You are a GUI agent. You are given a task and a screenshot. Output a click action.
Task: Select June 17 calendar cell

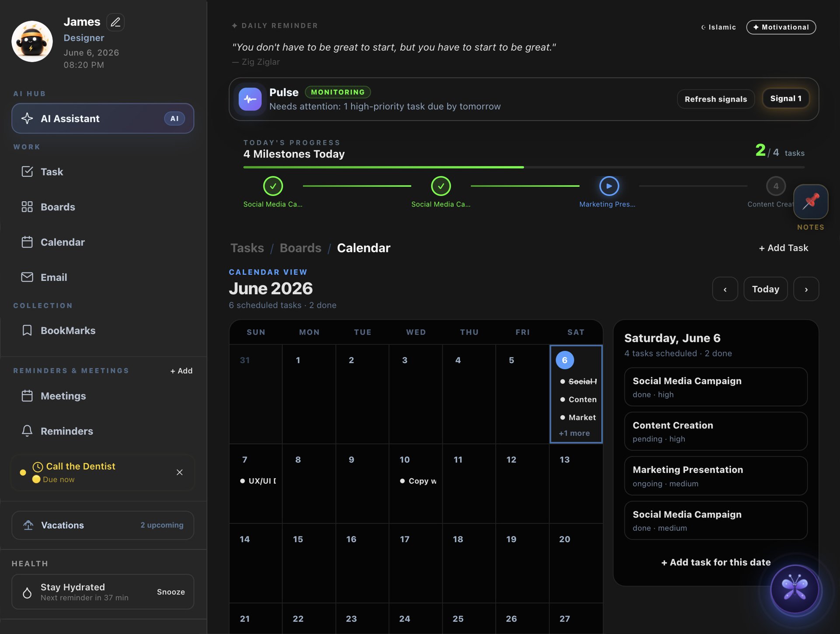pos(416,563)
